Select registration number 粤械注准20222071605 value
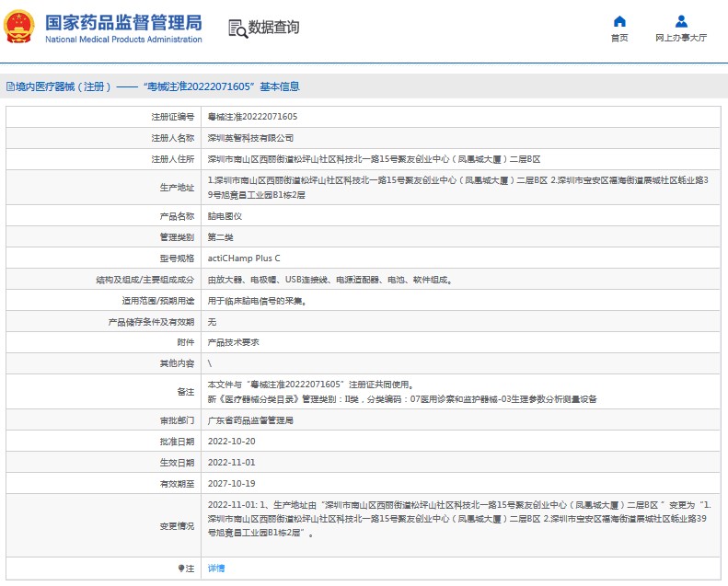The width and height of the screenshot is (728, 586). (252, 117)
